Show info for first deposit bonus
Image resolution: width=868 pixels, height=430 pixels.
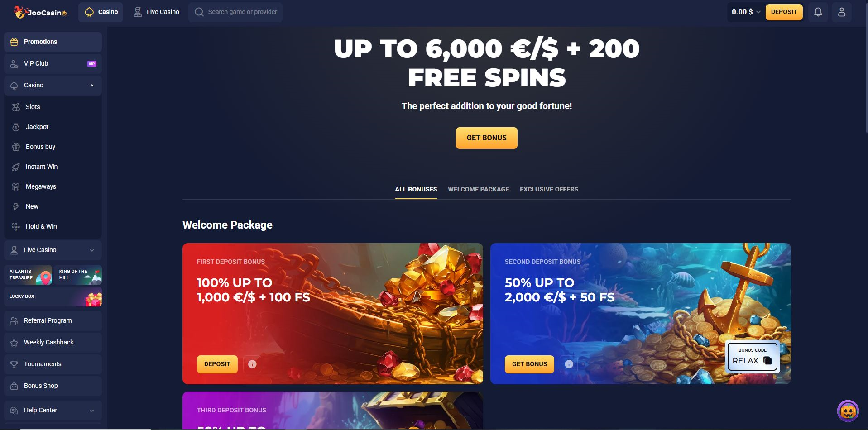coord(252,364)
